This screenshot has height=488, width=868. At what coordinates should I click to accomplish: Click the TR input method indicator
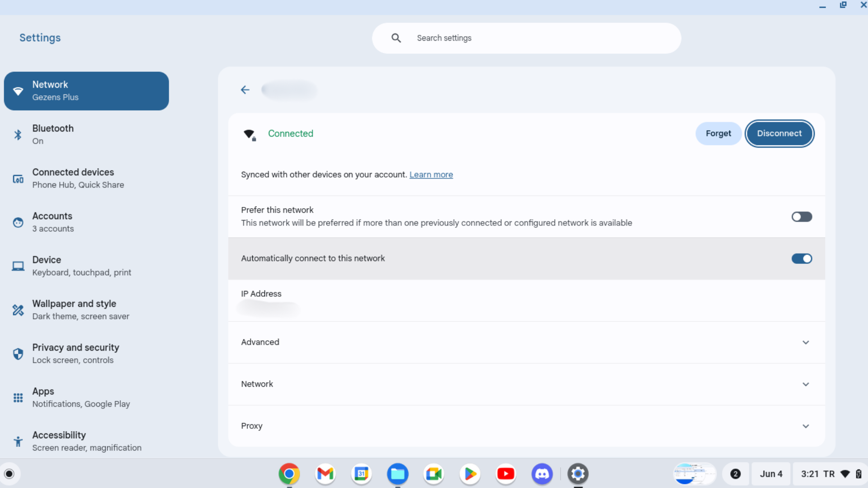[x=829, y=474]
